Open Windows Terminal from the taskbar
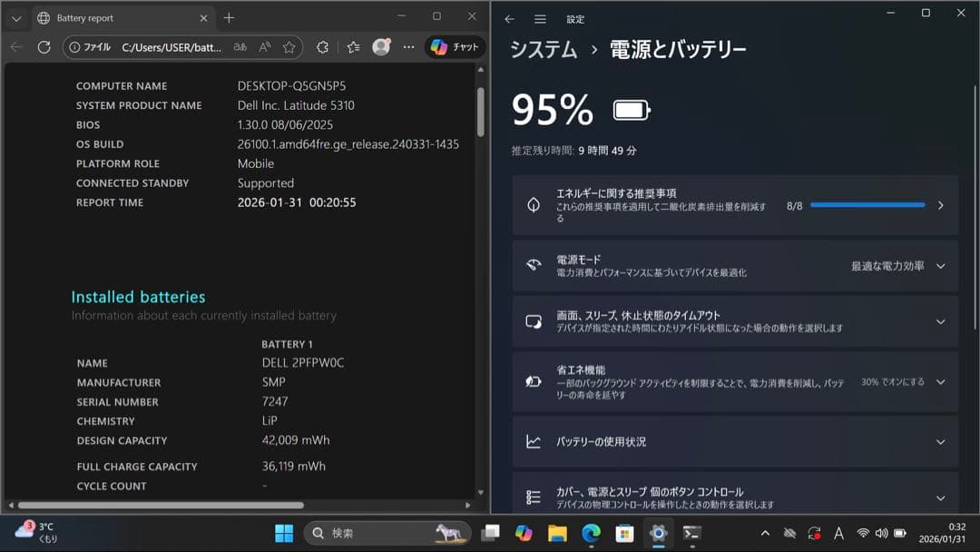The width and height of the screenshot is (980, 552). tap(692, 535)
